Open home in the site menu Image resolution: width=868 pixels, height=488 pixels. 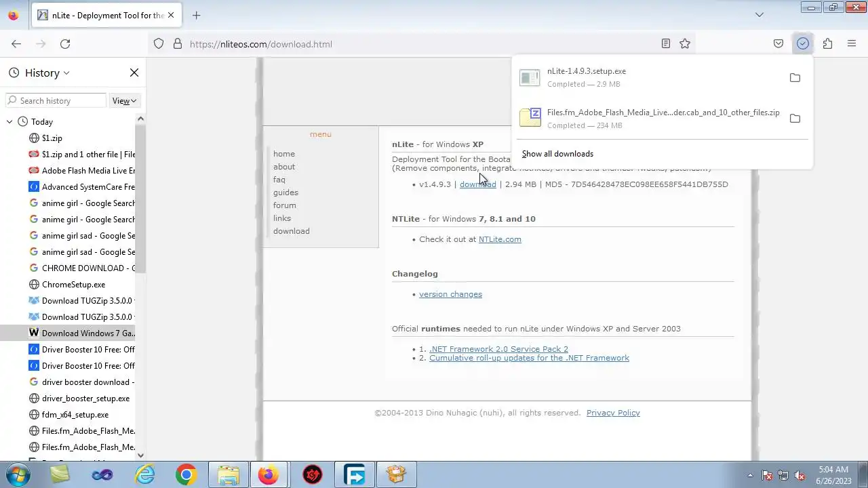(x=284, y=154)
